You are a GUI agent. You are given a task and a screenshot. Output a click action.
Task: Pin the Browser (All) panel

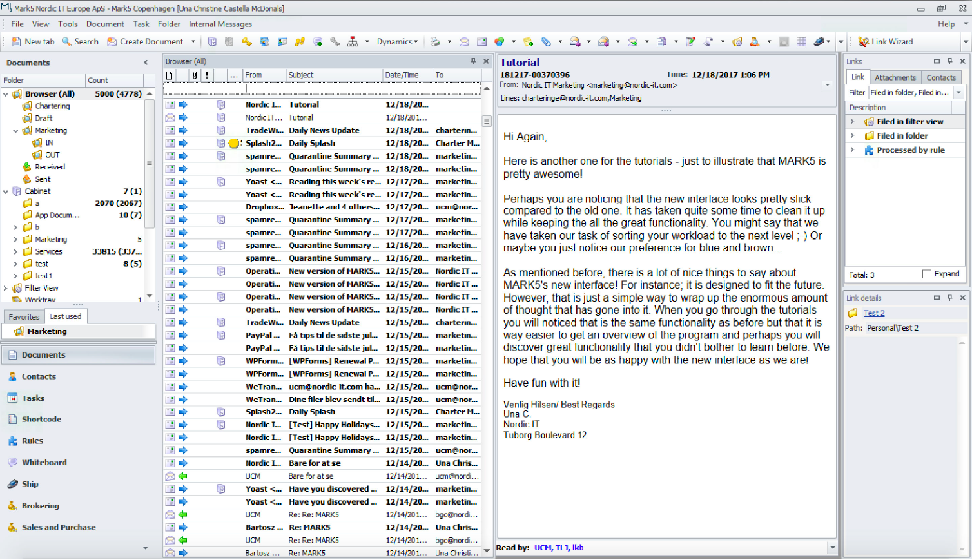(473, 61)
